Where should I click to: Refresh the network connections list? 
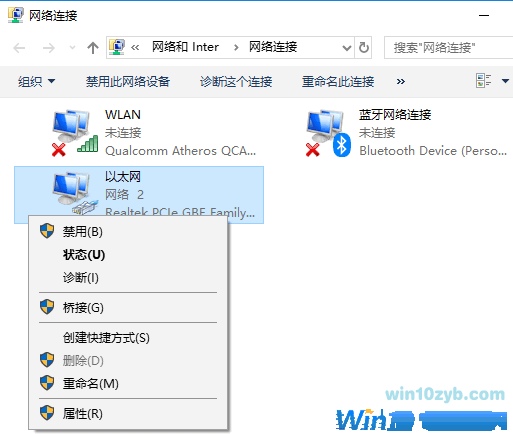click(363, 48)
